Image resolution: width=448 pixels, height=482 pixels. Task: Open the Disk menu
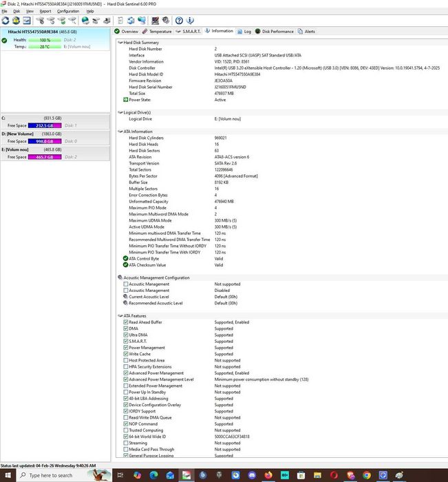point(17,11)
